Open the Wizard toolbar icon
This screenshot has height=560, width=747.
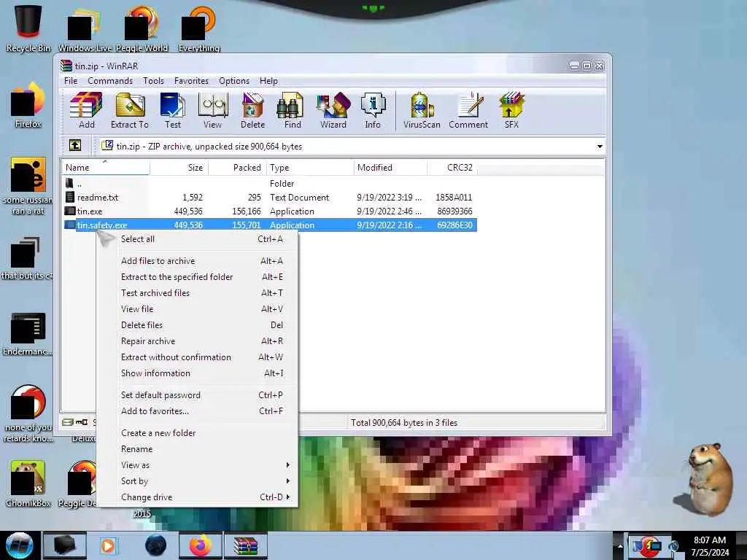pyautogui.click(x=333, y=111)
